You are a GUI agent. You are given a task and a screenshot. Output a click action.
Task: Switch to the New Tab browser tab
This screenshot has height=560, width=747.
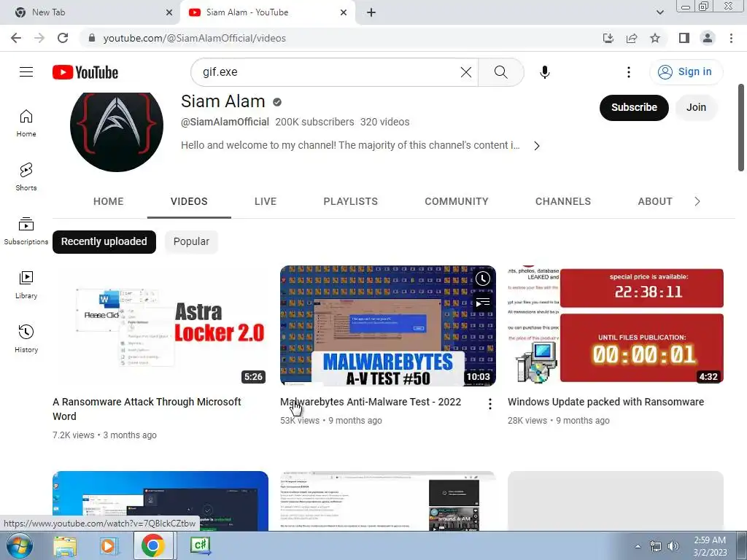pos(90,13)
